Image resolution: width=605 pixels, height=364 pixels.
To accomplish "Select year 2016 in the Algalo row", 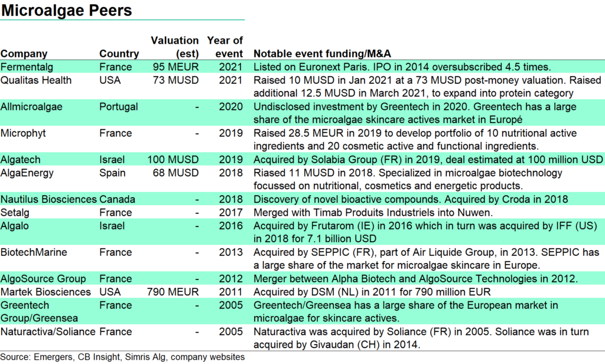I will click(x=231, y=226).
